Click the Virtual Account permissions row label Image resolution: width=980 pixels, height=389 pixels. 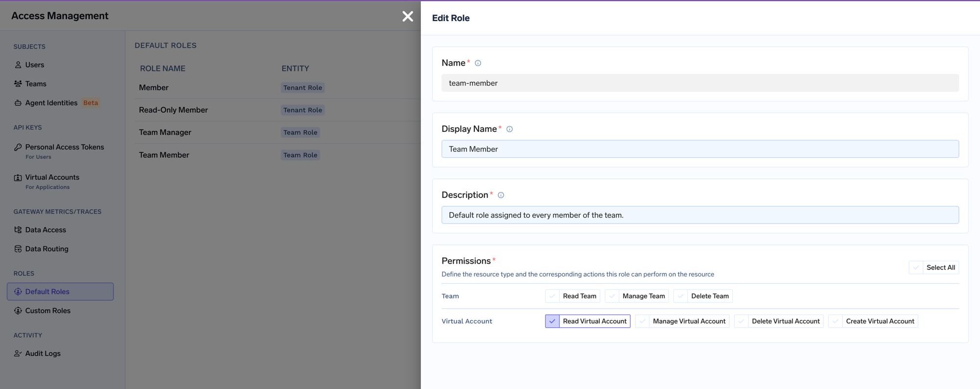467,321
